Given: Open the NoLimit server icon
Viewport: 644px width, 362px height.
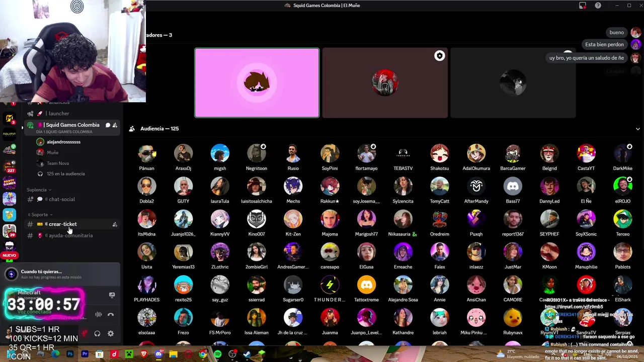Looking at the screenshot, I should (x=9, y=134).
